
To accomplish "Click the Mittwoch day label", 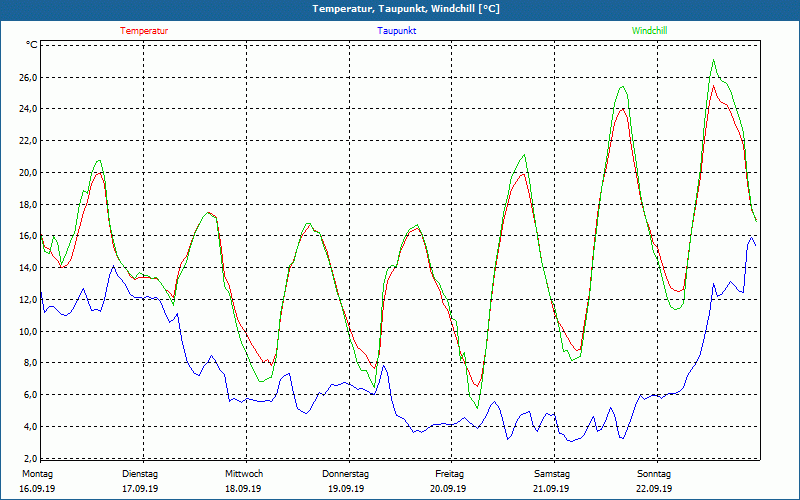I will (243, 474).
